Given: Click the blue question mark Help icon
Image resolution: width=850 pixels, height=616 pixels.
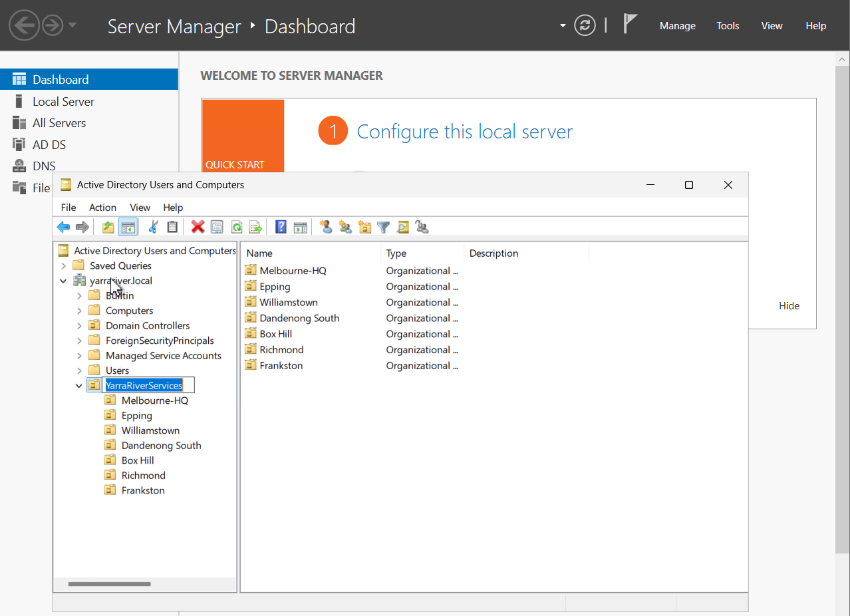Looking at the screenshot, I should pyautogui.click(x=281, y=228).
